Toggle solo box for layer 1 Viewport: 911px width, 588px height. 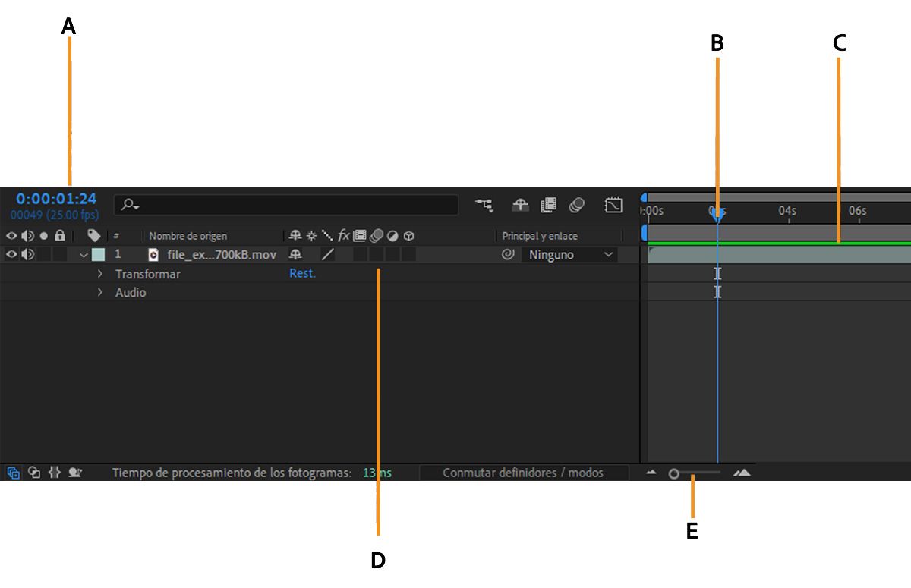(43, 255)
